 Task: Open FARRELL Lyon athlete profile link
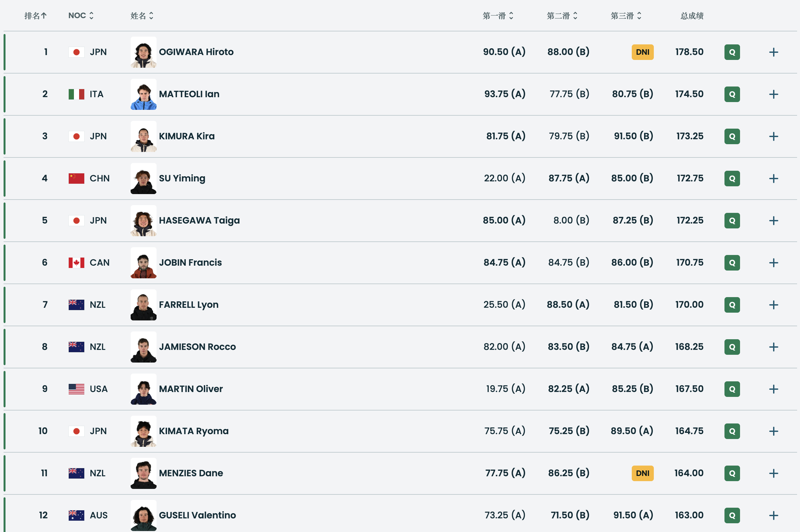188,305
